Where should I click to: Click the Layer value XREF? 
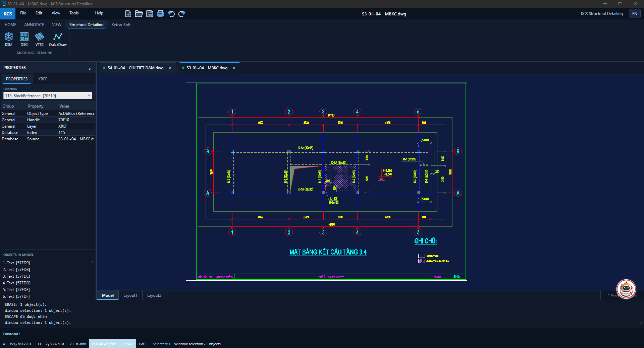pyautogui.click(x=63, y=126)
